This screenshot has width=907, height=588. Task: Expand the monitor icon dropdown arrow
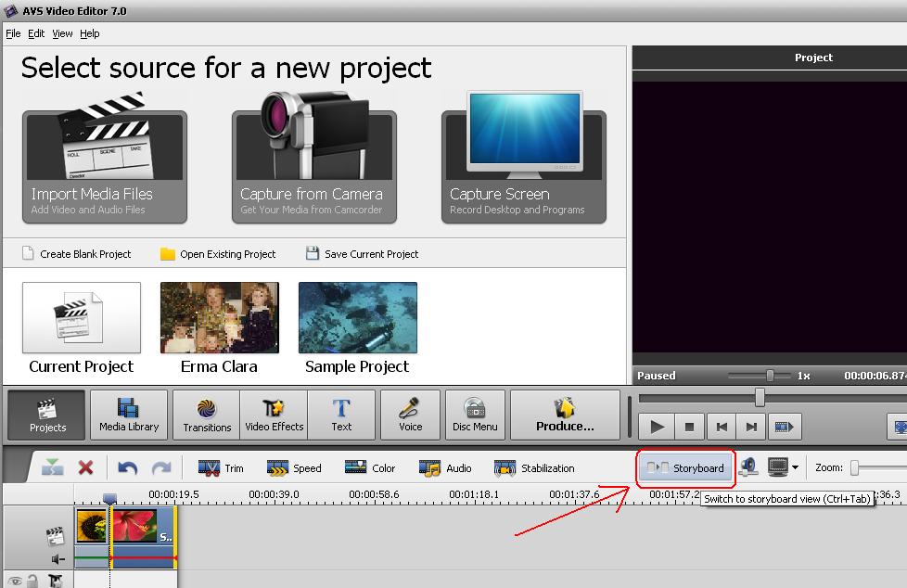click(796, 467)
